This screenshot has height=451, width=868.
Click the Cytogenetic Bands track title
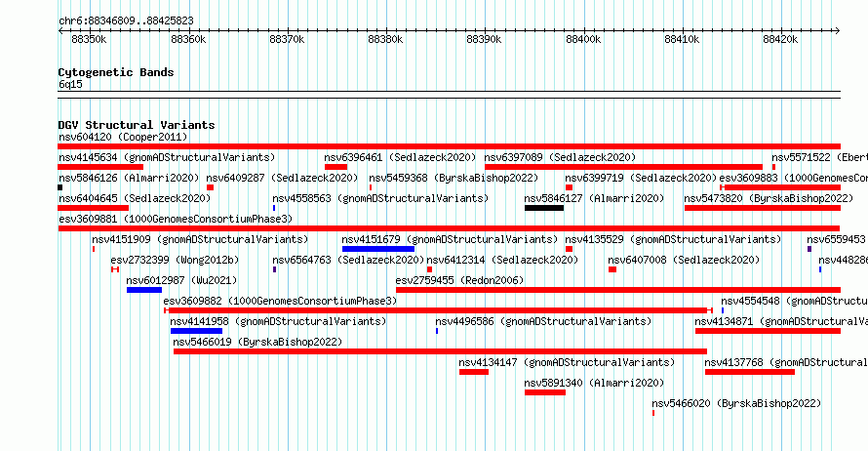pyautogui.click(x=116, y=72)
